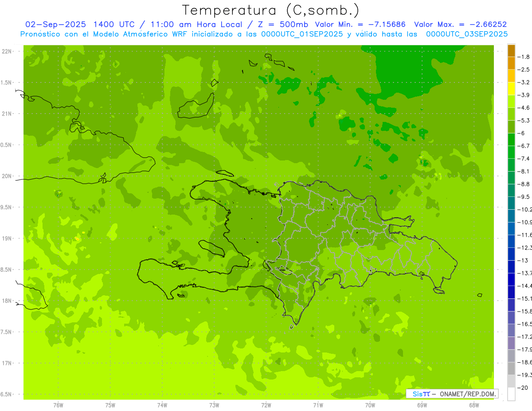Click the "0000UTC_01SEP2025" initialization time

tap(301, 34)
